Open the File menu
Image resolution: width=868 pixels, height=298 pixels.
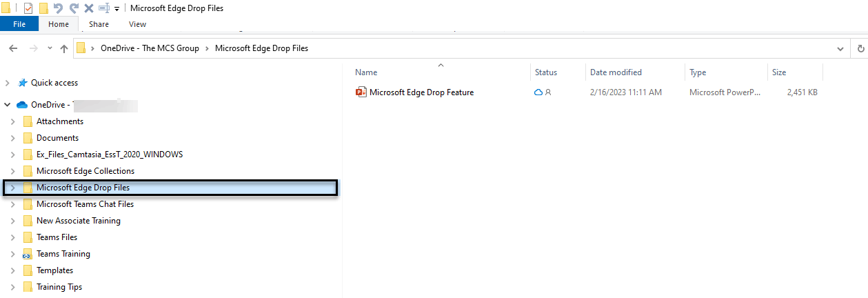[19, 24]
